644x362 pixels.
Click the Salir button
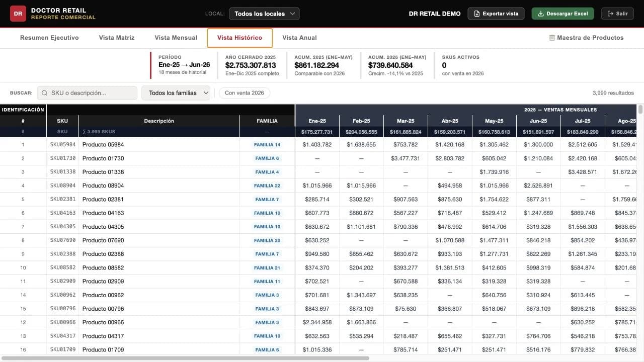point(617,14)
